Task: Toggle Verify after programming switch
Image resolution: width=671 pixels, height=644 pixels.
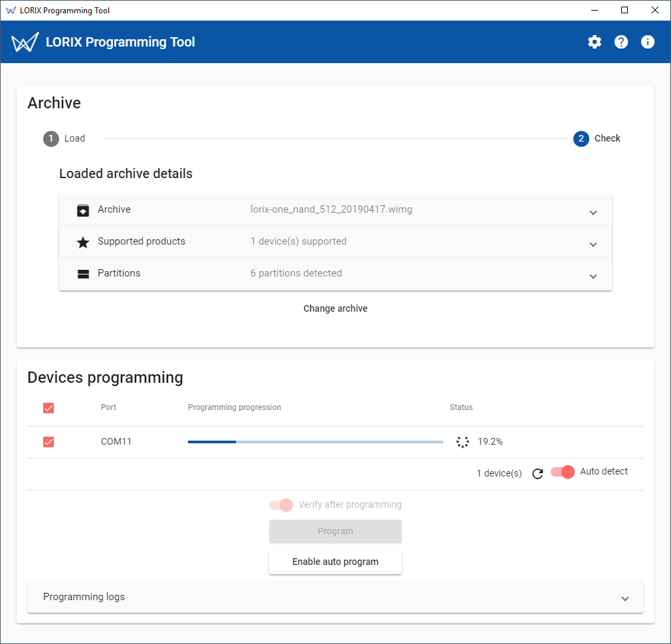Action: (x=281, y=505)
